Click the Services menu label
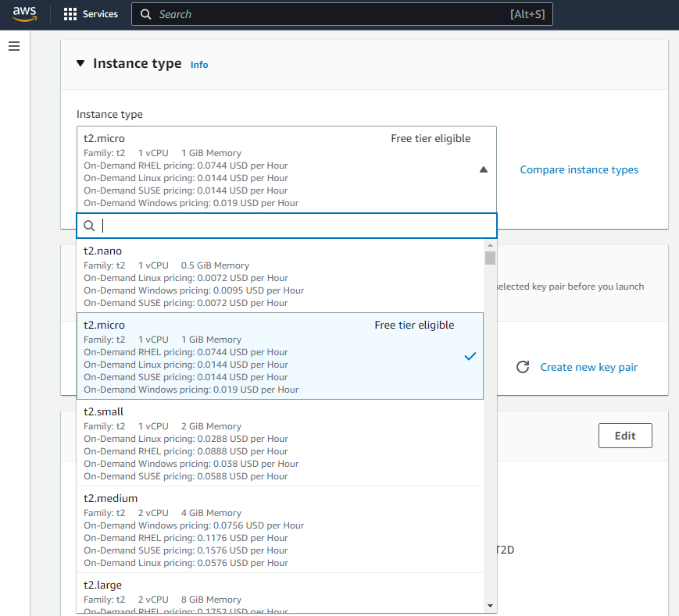This screenshot has width=679, height=616. 100,14
